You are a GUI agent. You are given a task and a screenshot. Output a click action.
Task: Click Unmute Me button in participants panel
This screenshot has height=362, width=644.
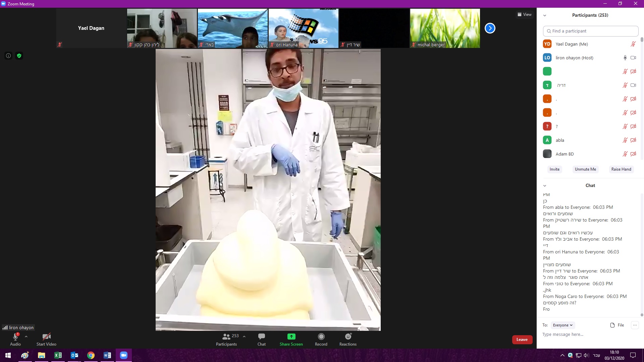tap(585, 169)
